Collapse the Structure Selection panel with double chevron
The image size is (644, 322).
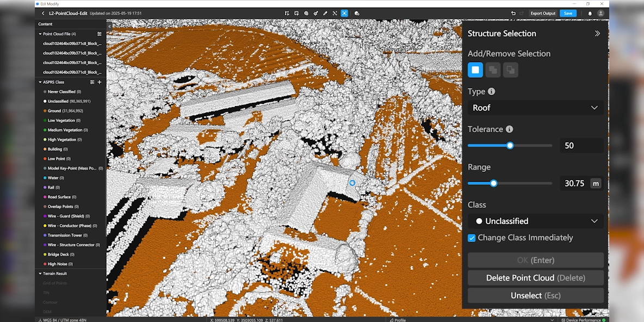(x=597, y=33)
